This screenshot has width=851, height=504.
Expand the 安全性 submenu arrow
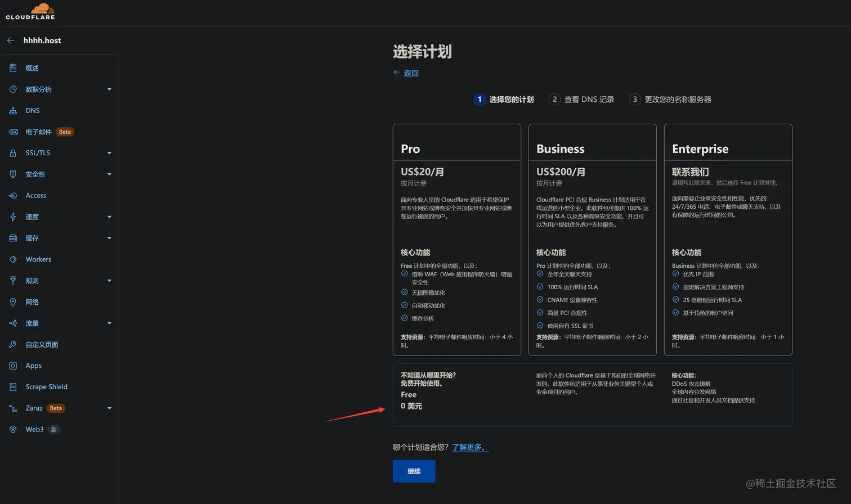(109, 174)
